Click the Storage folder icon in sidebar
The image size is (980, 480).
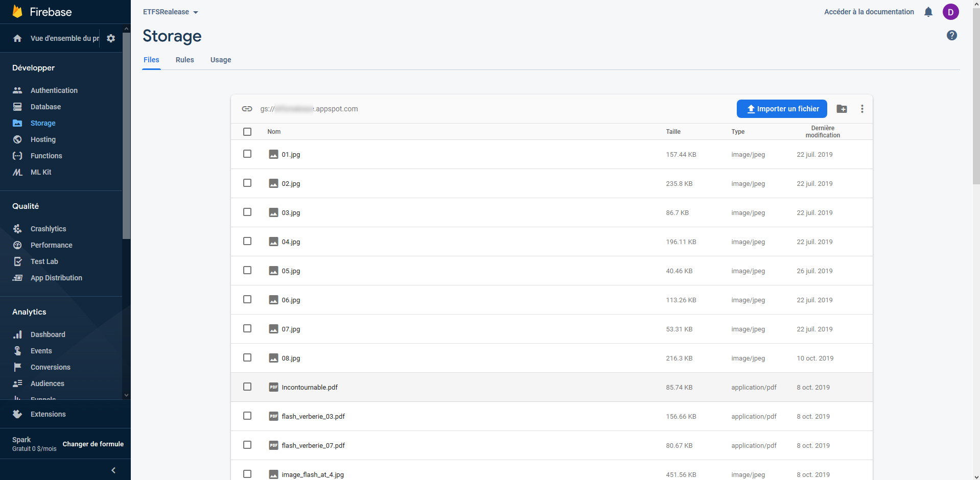click(x=17, y=123)
